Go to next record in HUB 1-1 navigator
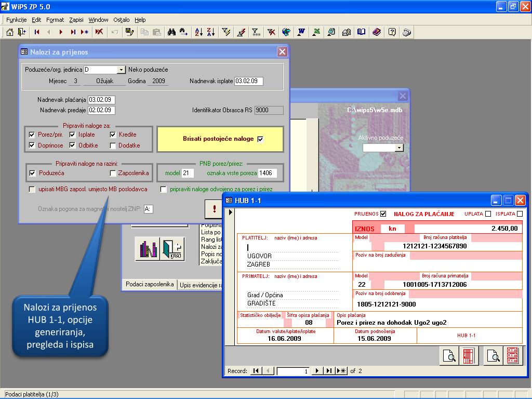Viewport: 532px width, 399px height. click(317, 371)
